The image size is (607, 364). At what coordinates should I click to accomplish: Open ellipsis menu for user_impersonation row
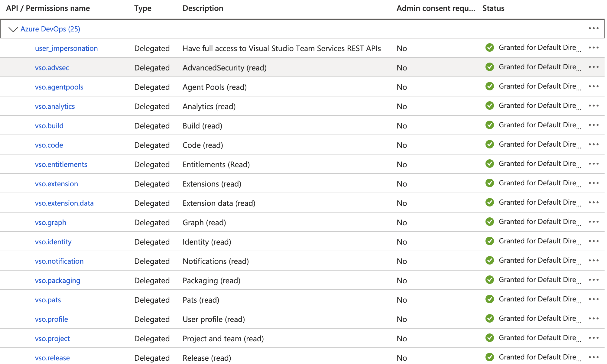click(x=593, y=48)
